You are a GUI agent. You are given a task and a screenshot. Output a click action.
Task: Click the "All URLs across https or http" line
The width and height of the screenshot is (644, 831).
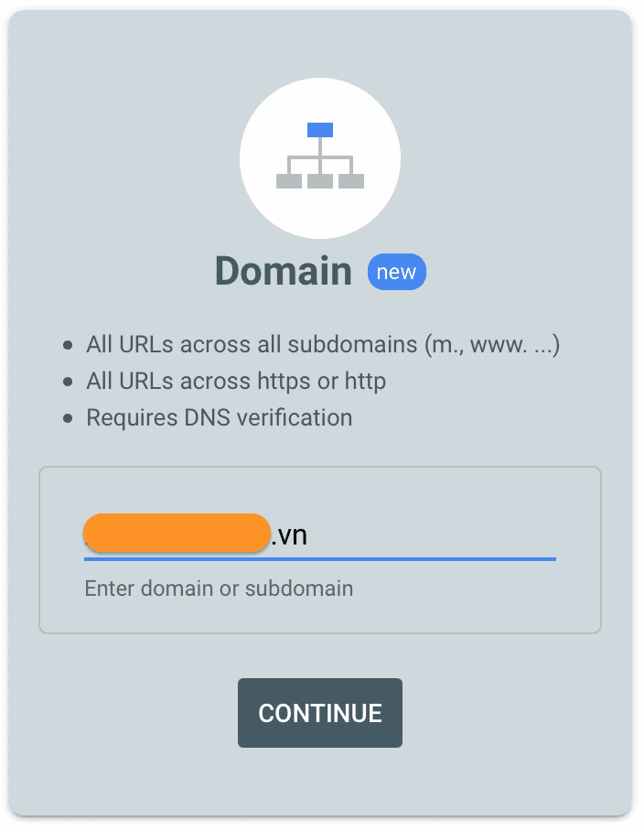236,381
